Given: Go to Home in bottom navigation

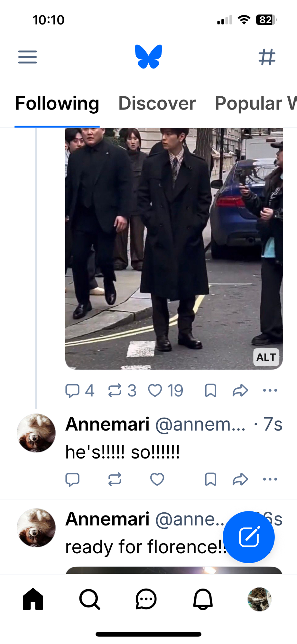Looking at the screenshot, I should 33,599.
